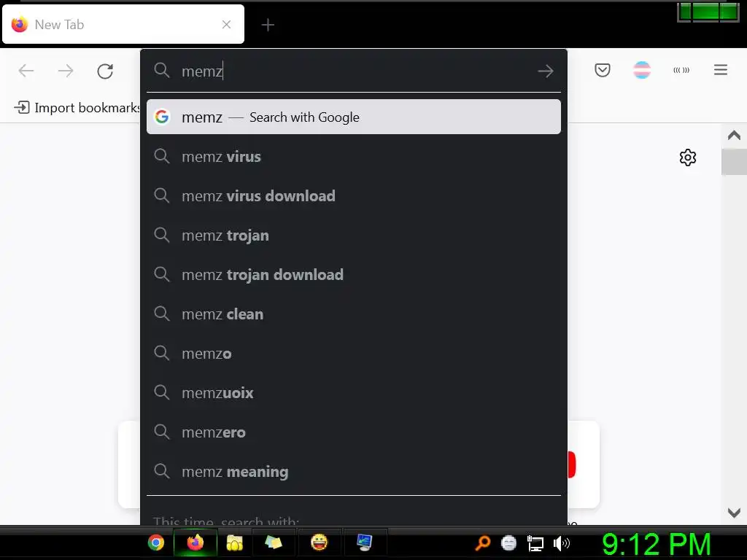
Task: Open the account avatar in toolbar
Action: pos(642,70)
